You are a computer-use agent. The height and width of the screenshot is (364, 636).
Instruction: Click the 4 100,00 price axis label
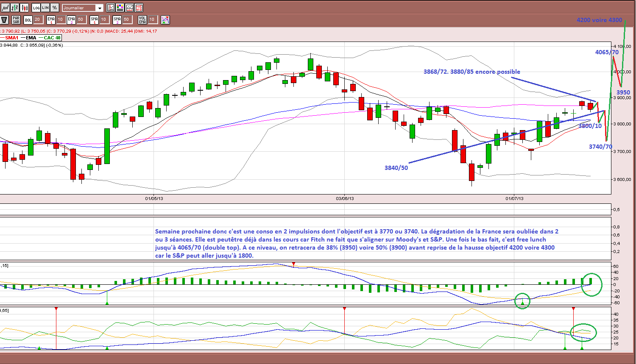[622, 46]
